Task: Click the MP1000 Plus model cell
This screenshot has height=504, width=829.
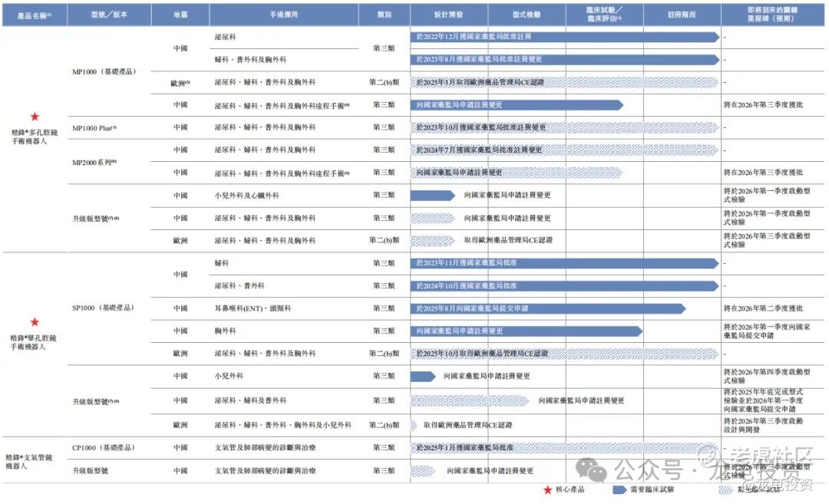Action: click(x=94, y=128)
